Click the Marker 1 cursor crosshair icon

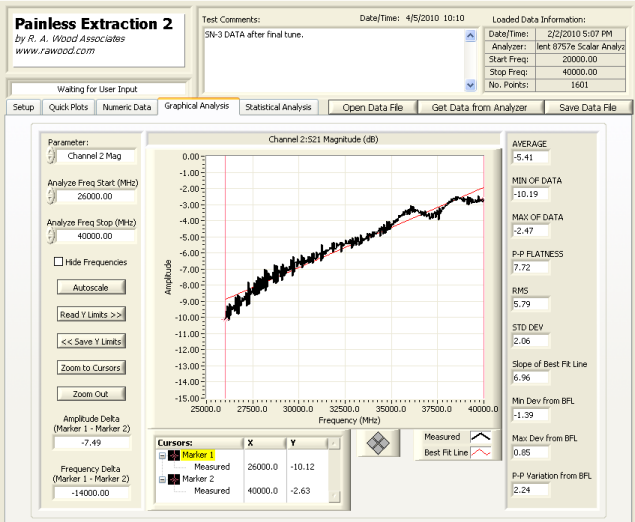pos(174,456)
